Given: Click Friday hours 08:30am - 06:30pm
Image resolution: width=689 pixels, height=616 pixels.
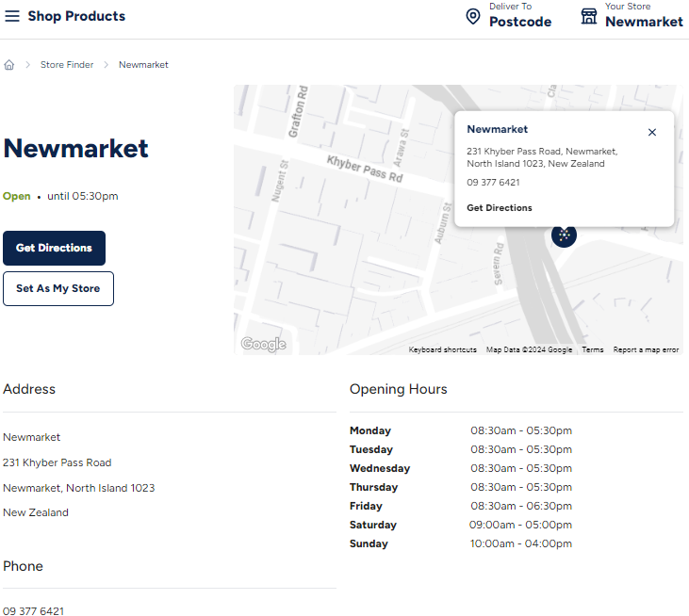Looking at the screenshot, I should coord(521,506).
